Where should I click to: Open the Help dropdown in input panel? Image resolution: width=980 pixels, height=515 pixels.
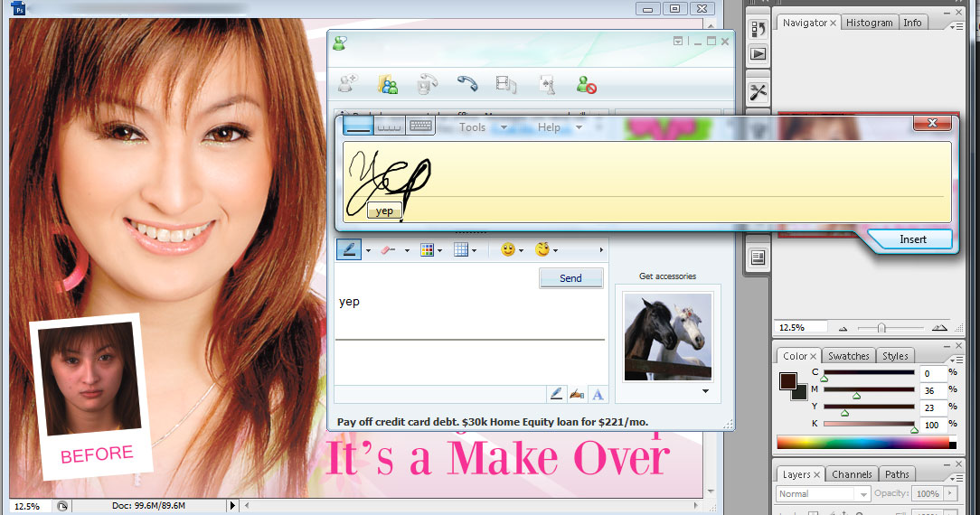tap(560, 127)
